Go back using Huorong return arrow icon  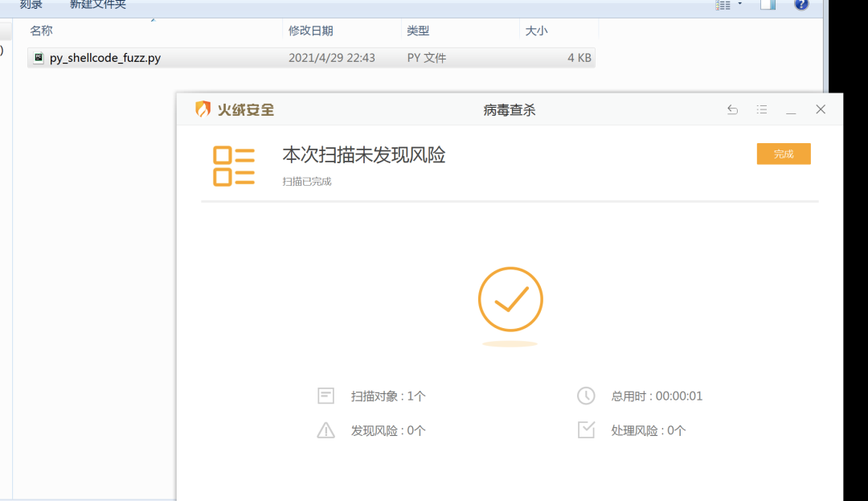[732, 109]
